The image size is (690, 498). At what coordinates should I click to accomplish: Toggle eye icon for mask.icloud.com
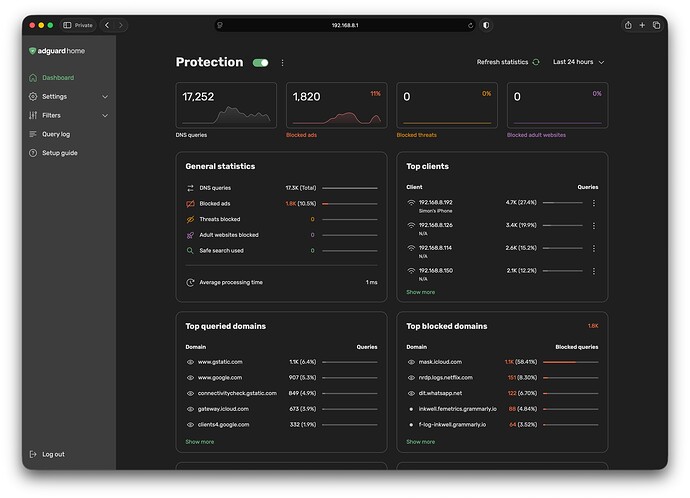point(411,362)
